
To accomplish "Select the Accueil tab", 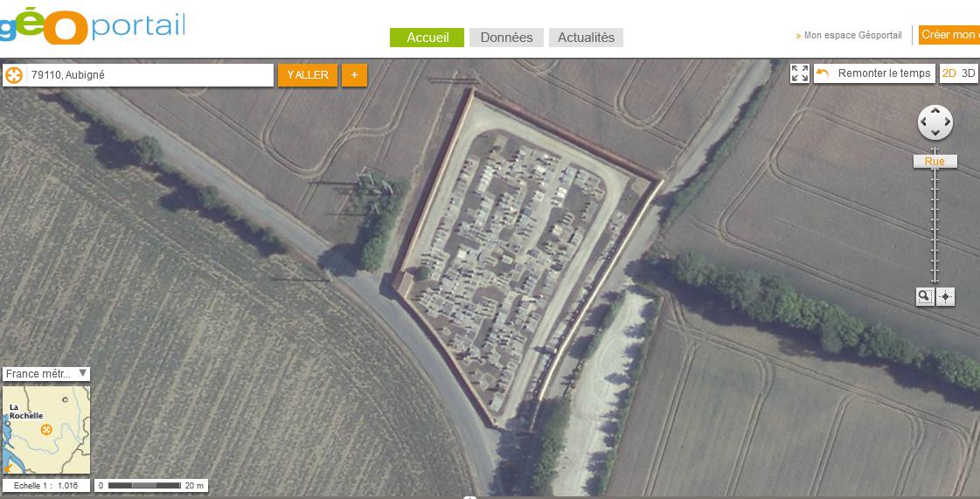I will click(x=427, y=38).
